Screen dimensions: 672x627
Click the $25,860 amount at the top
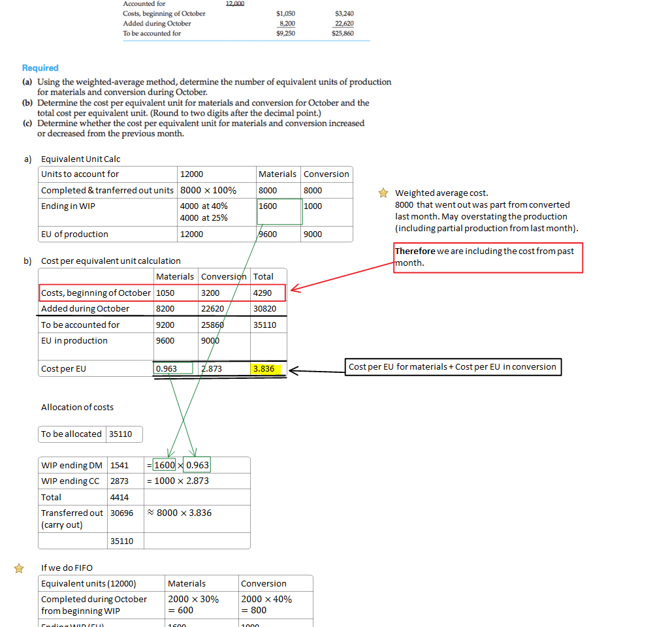[343, 33]
